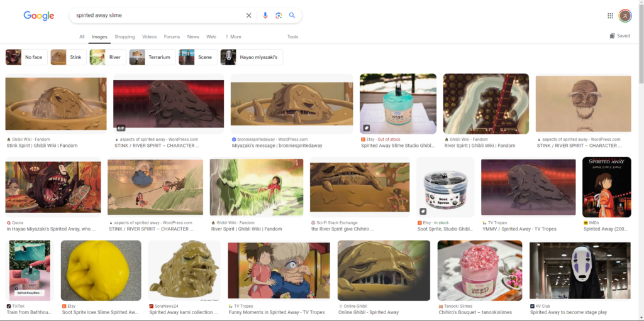Image resolution: width=644 pixels, height=321 pixels.
Task: Open Quora No-Face eating image
Action: (x=53, y=187)
